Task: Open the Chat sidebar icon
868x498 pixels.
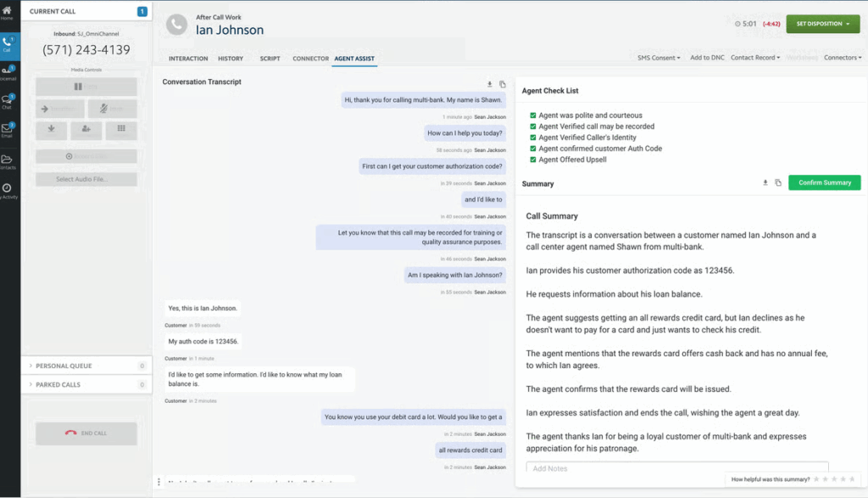Action: coord(9,102)
